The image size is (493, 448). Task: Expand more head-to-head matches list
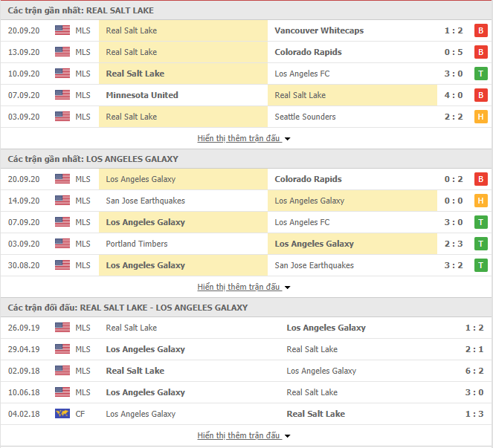point(243,435)
